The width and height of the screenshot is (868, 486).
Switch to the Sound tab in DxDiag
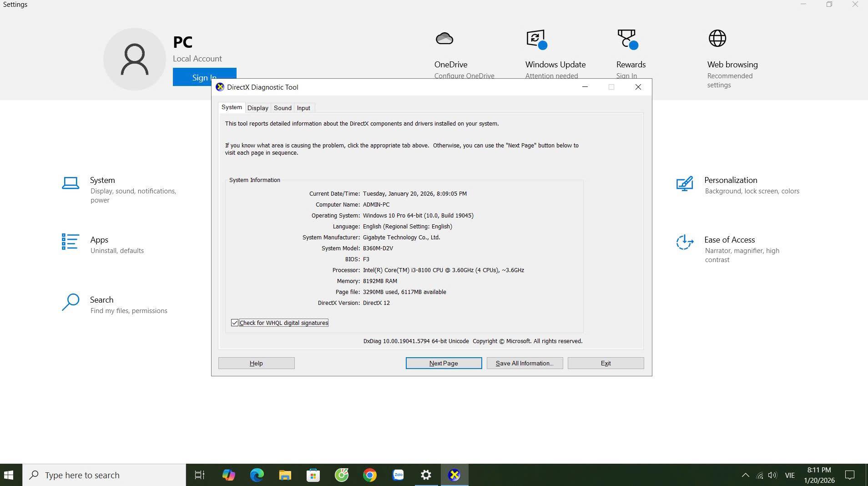[283, 108]
